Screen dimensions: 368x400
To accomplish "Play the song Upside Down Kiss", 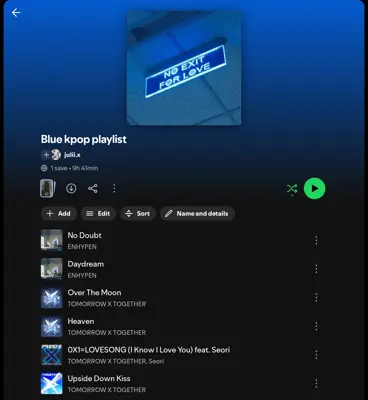I will (x=99, y=379).
